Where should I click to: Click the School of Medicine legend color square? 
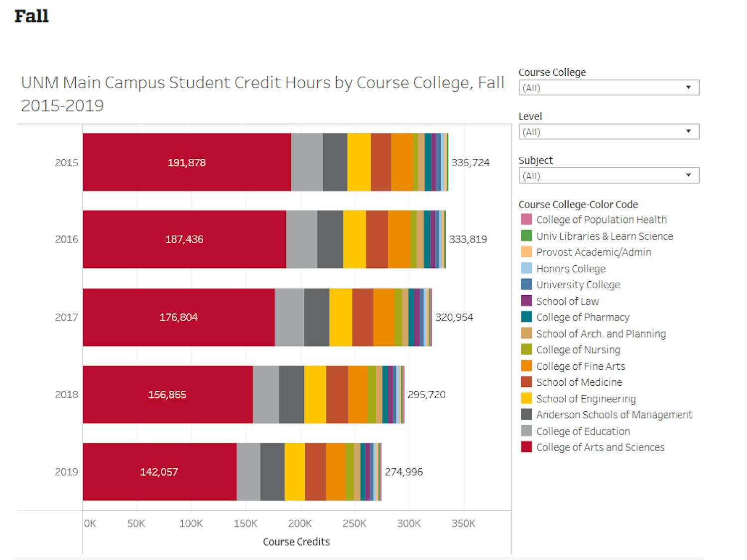527,382
